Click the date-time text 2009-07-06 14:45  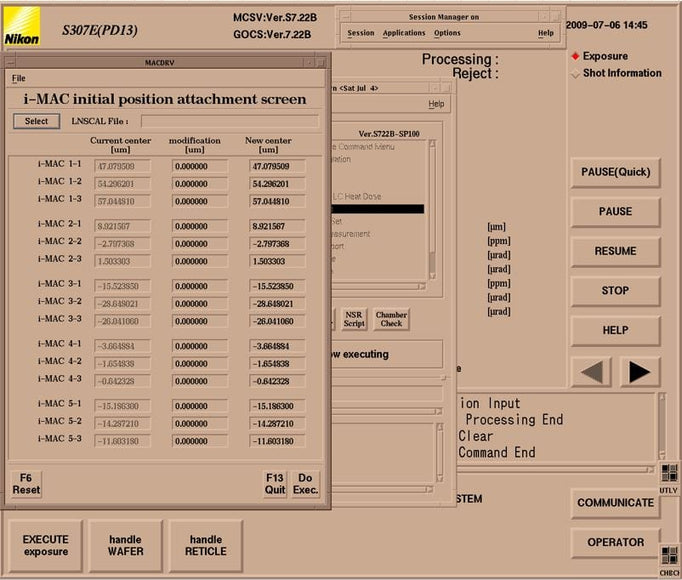(607, 25)
